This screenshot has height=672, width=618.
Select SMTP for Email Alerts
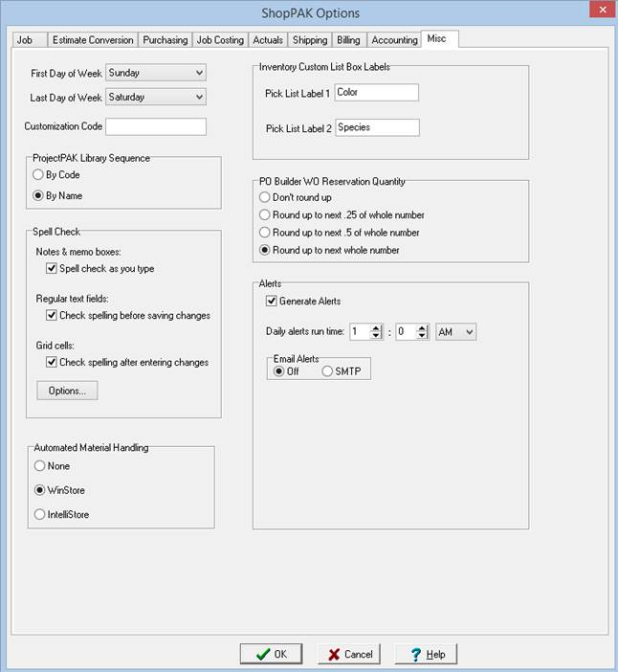[x=327, y=371]
